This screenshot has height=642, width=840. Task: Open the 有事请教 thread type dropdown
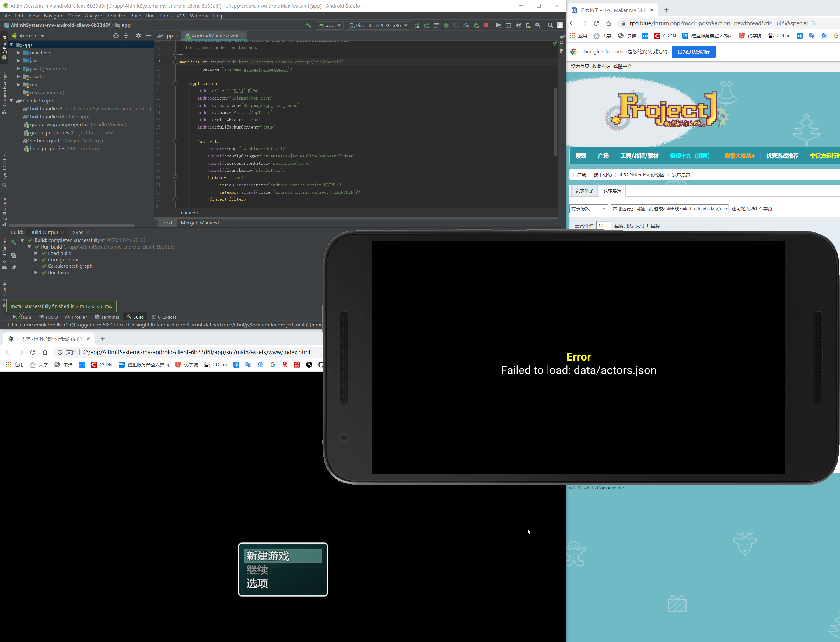pyautogui.click(x=588, y=209)
